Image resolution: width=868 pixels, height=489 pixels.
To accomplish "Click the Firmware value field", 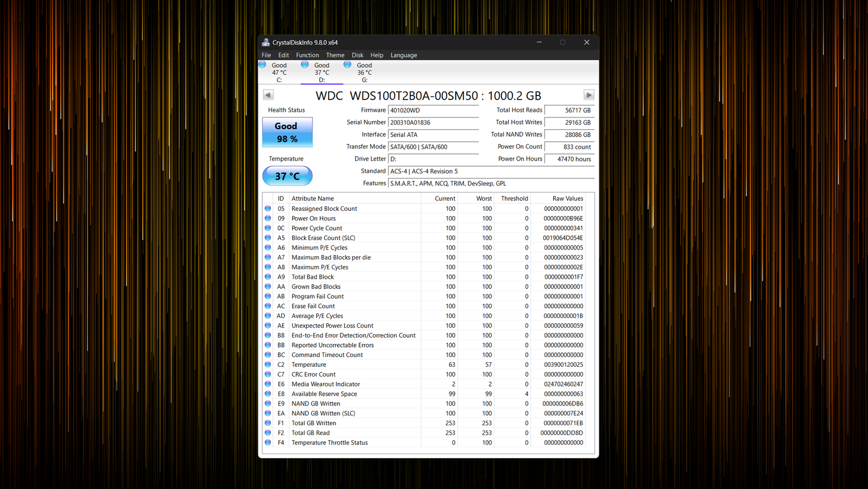I will click(x=433, y=110).
